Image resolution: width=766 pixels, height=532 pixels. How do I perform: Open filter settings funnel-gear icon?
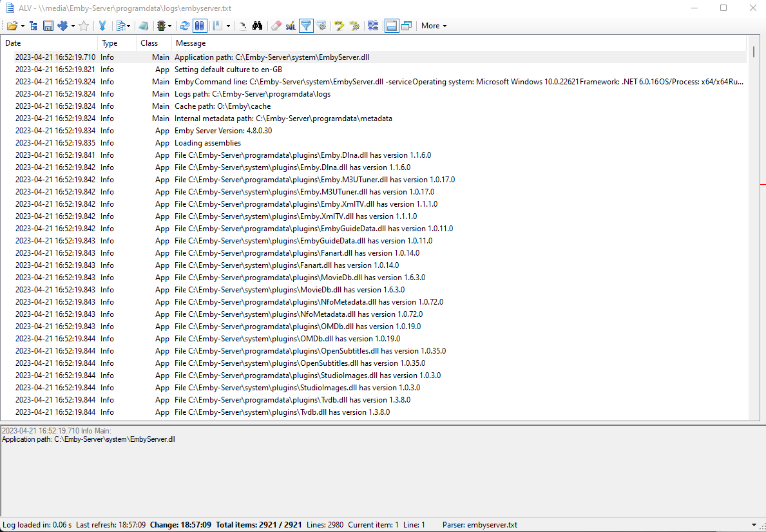[x=321, y=26]
